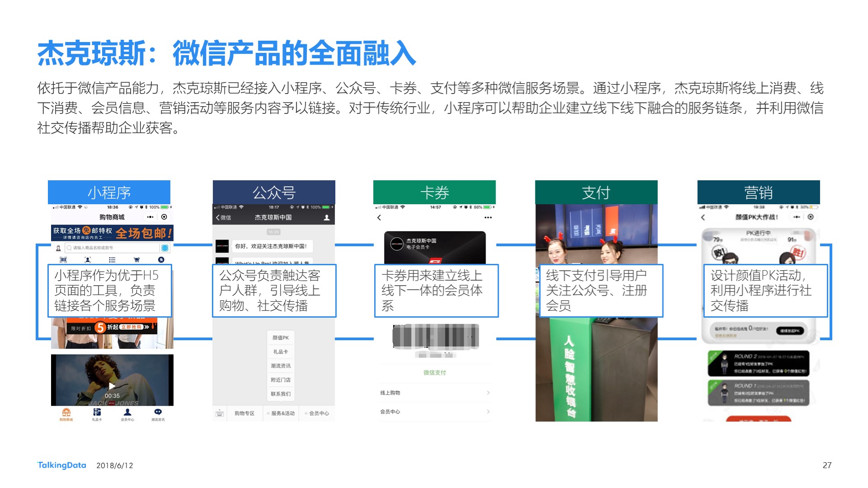Choose 颜值PK in the popup menu
The width and height of the screenshot is (868, 488).
tap(280, 338)
